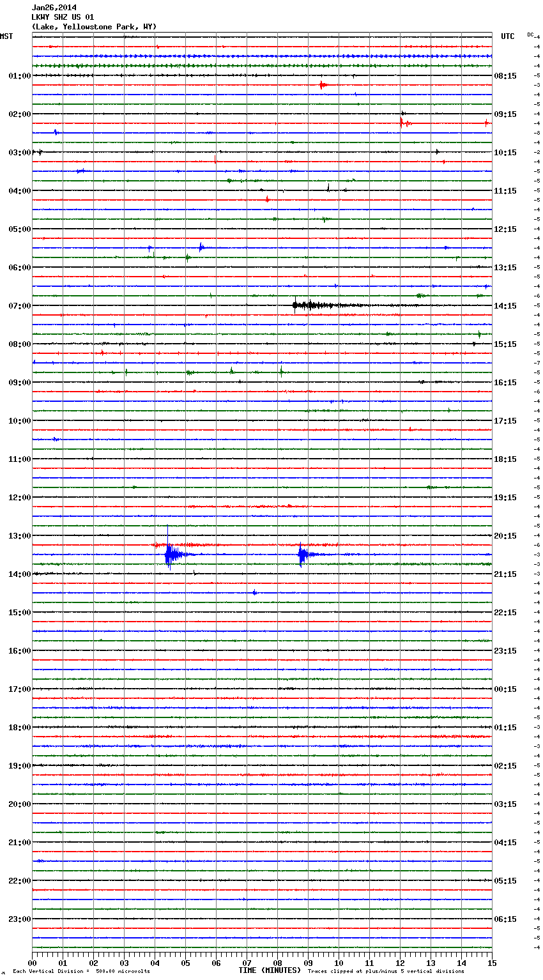The image size is (543, 980).
Task: Click the 20:15 UTC time label
Action: (505, 536)
